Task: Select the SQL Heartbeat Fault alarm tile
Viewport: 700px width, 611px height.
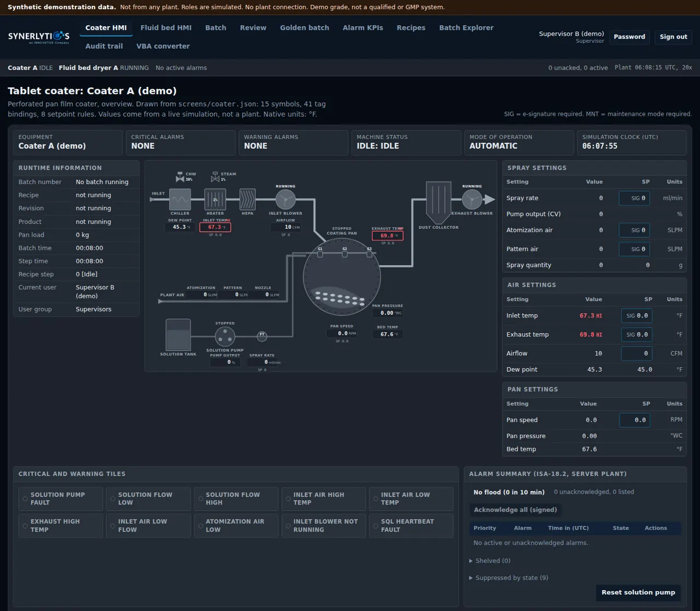Action: [411, 526]
